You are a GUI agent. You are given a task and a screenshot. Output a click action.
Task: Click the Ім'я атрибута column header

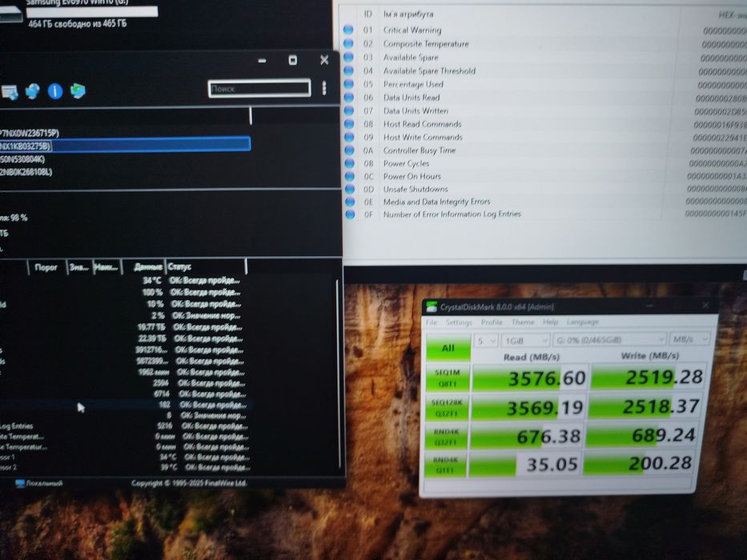pyautogui.click(x=408, y=14)
